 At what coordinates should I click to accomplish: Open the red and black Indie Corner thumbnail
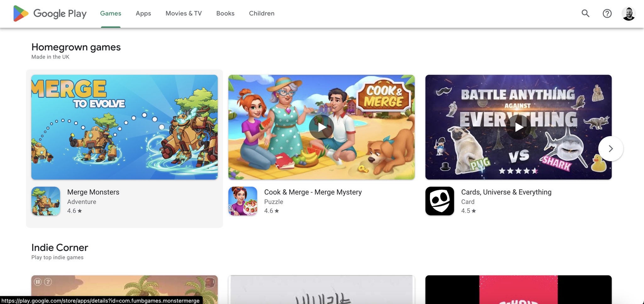519,289
